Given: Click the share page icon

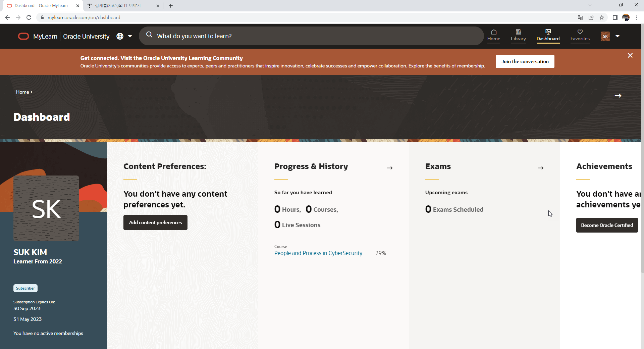Looking at the screenshot, I should pyautogui.click(x=591, y=17).
